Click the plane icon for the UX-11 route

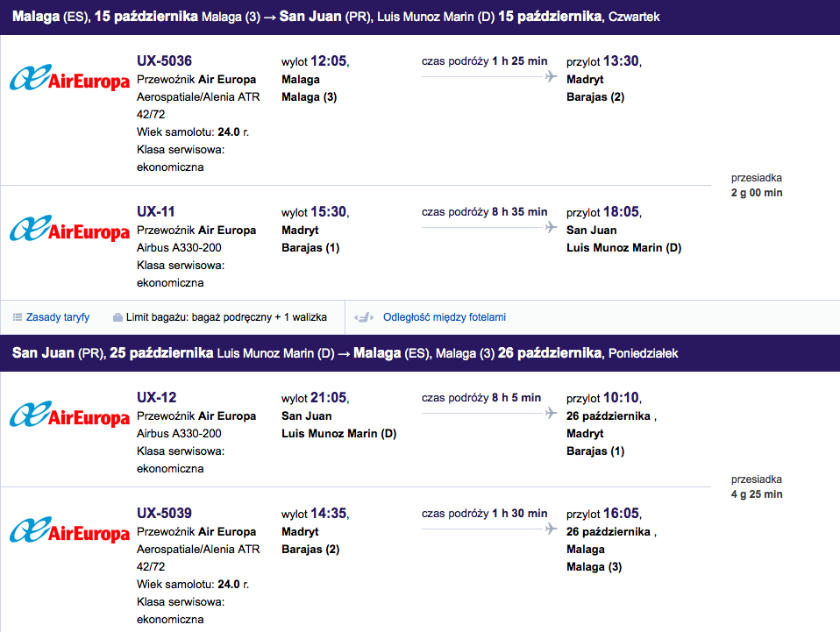pos(552,227)
